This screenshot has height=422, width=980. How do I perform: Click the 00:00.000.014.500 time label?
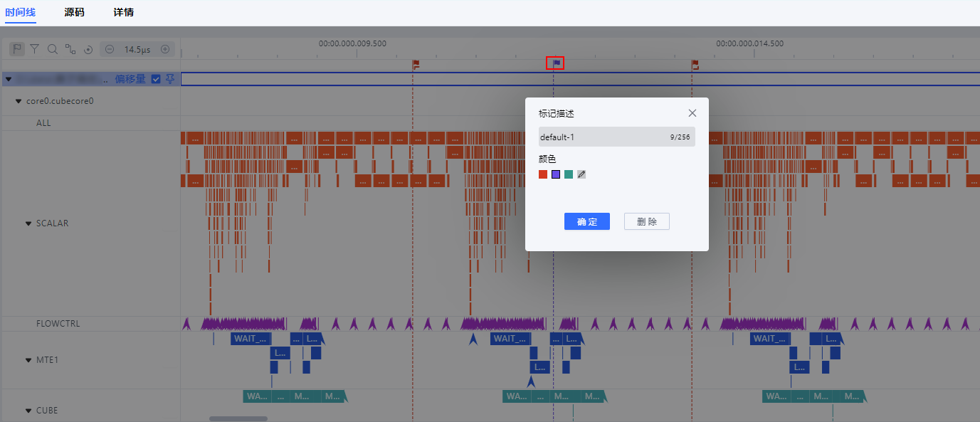click(x=749, y=43)
